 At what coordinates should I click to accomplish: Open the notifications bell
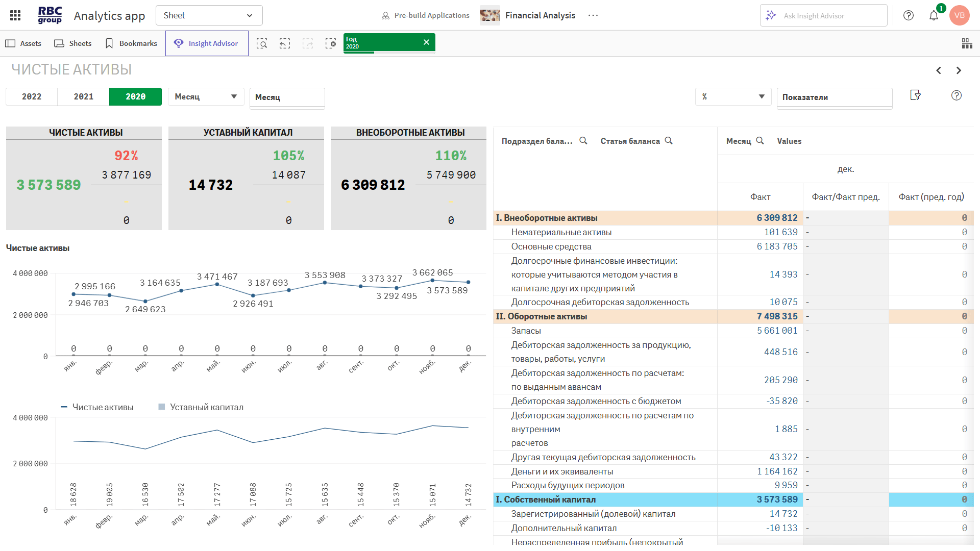(934, 15)
